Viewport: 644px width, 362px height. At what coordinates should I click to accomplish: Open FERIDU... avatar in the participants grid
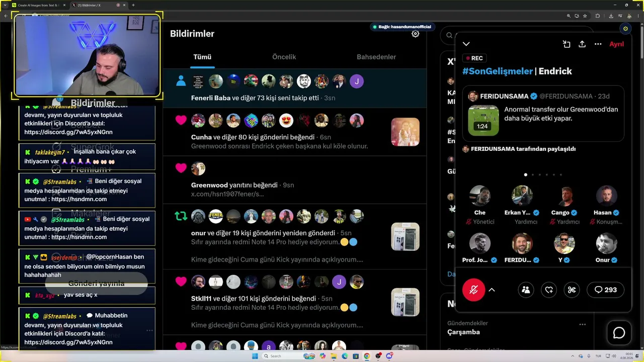[522, 243]
